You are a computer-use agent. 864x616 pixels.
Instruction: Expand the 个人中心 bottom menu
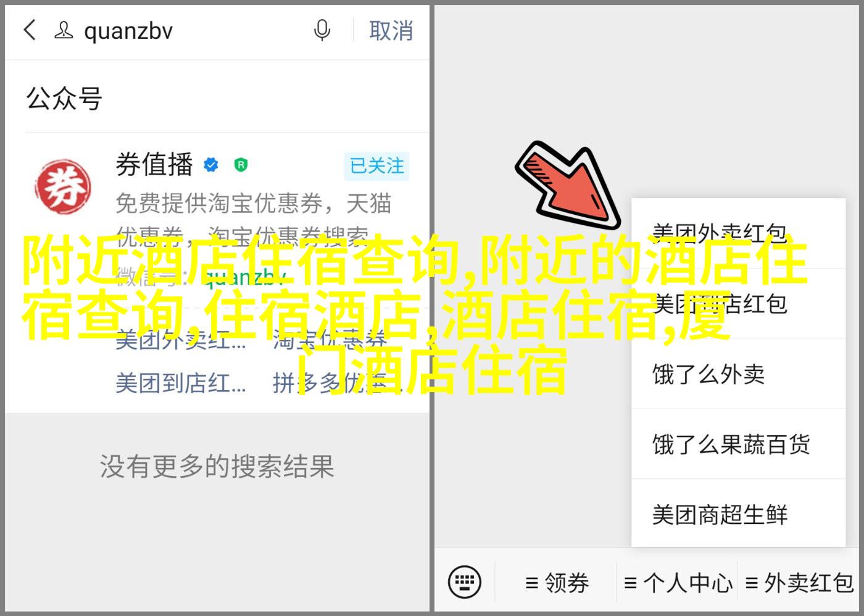[678, 582]
